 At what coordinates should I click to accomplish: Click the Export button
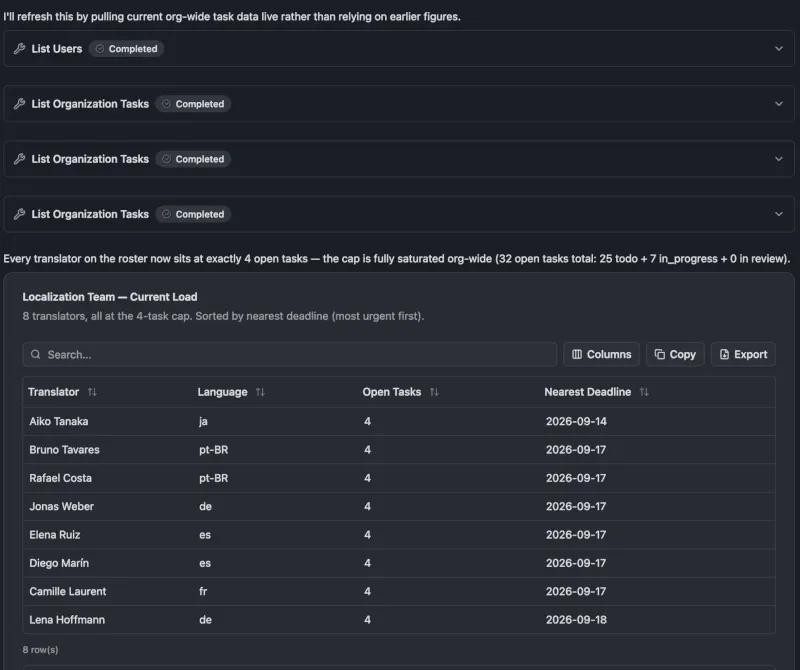(x=743, y=354)
